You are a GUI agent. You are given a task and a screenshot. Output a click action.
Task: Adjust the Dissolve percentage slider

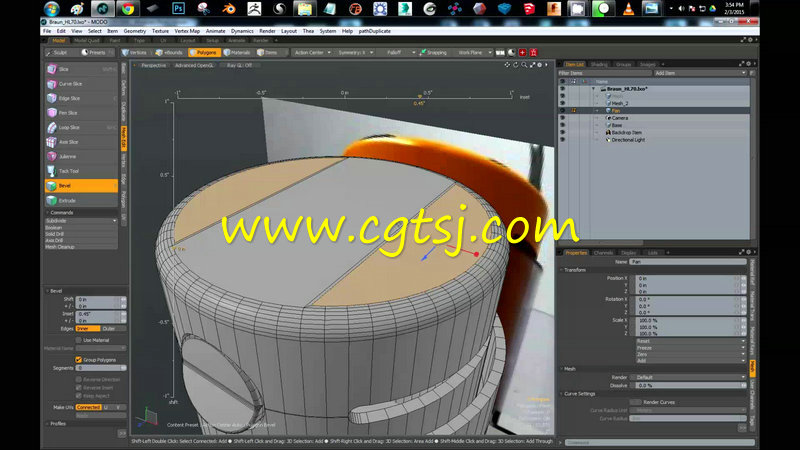tap(687, 385)
